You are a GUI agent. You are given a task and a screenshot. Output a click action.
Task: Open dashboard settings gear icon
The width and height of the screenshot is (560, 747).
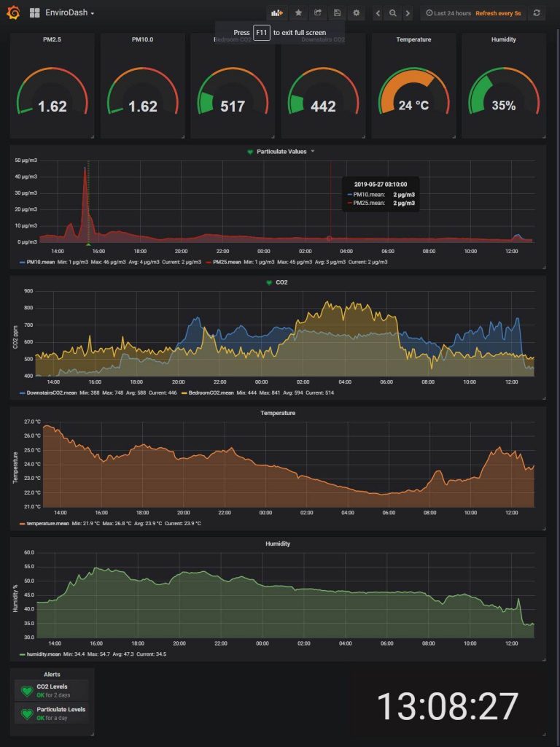[356, 13]
